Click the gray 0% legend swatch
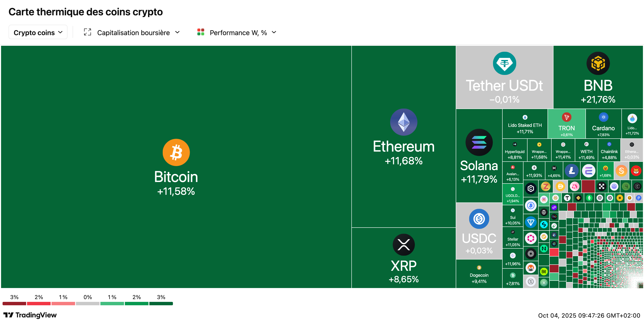This screenshot has width=644, height=324. point(88,304)
